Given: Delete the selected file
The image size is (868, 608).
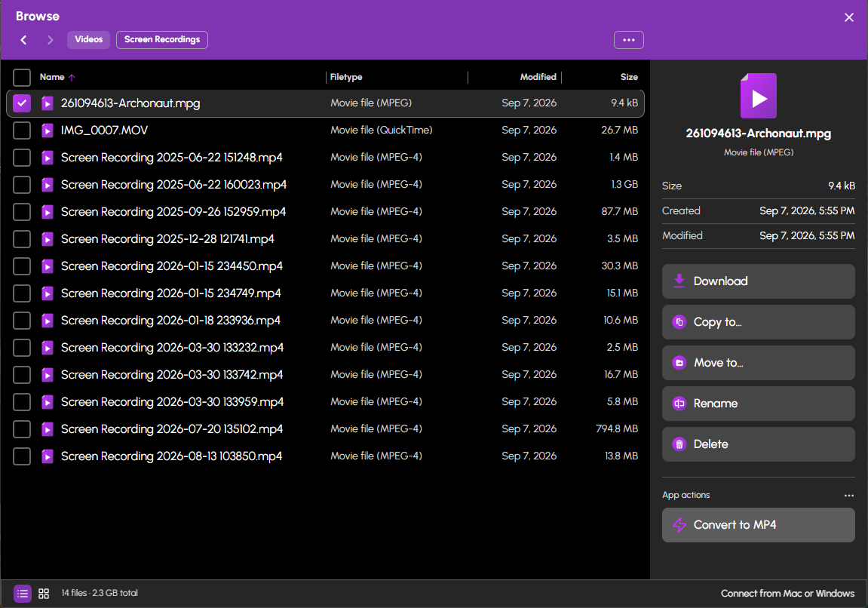Looking at the screenshot, I should click(x=759, y=444).
